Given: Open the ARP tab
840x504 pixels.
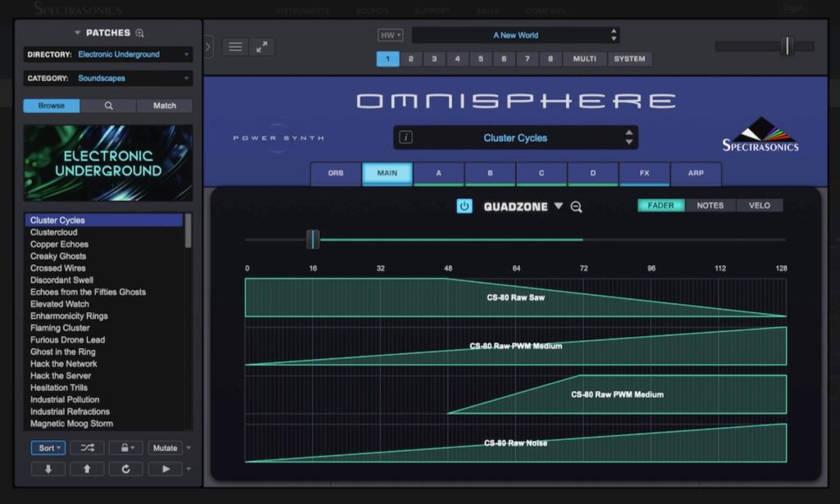Looking at the screenshot, I should pyautogui.click(x=696, y=174).
